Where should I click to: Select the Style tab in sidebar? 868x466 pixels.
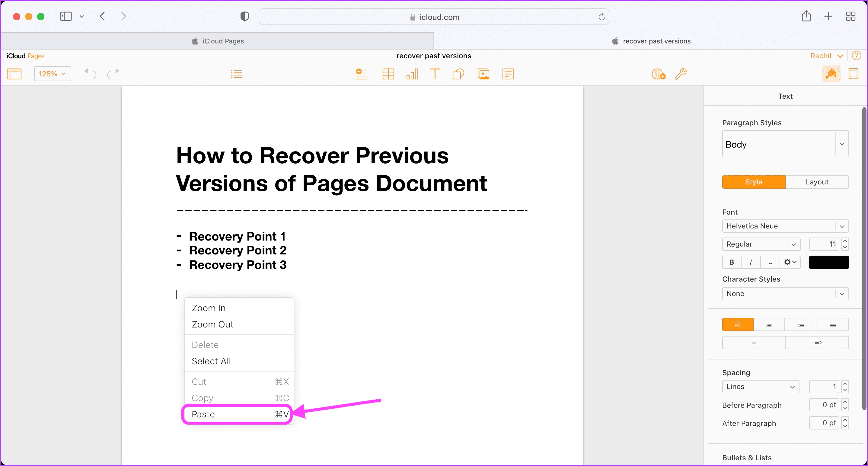point(753,182)
